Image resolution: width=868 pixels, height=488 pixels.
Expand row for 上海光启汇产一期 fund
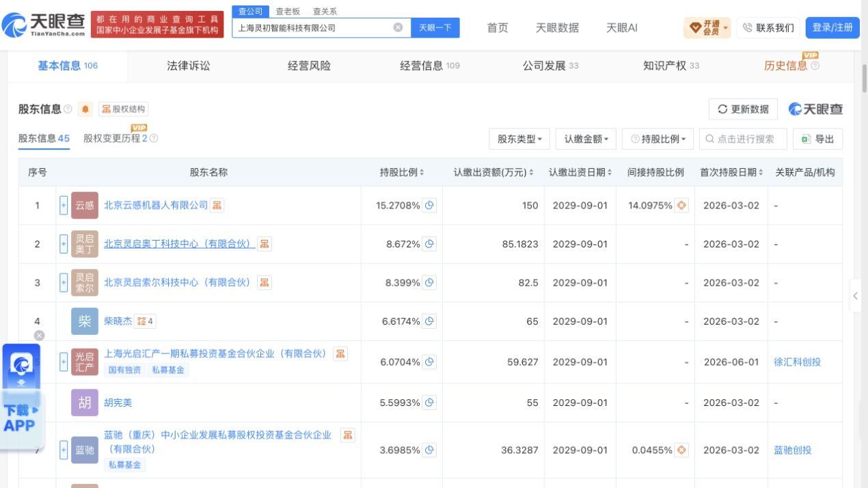[x=64, y=362]
